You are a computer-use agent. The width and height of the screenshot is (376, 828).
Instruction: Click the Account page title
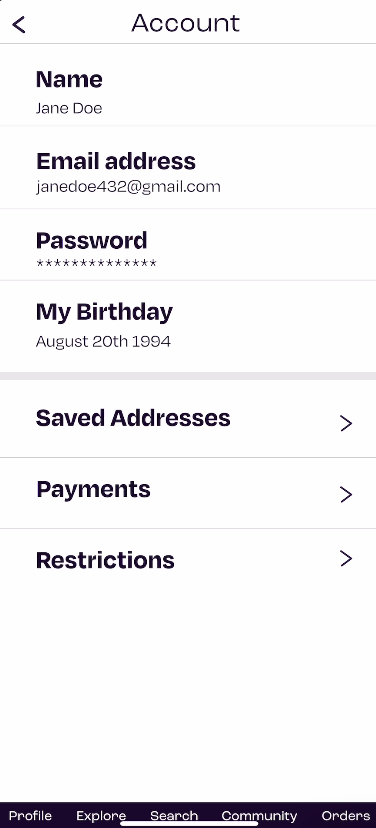pyautogui.click(x=185, y=23)
